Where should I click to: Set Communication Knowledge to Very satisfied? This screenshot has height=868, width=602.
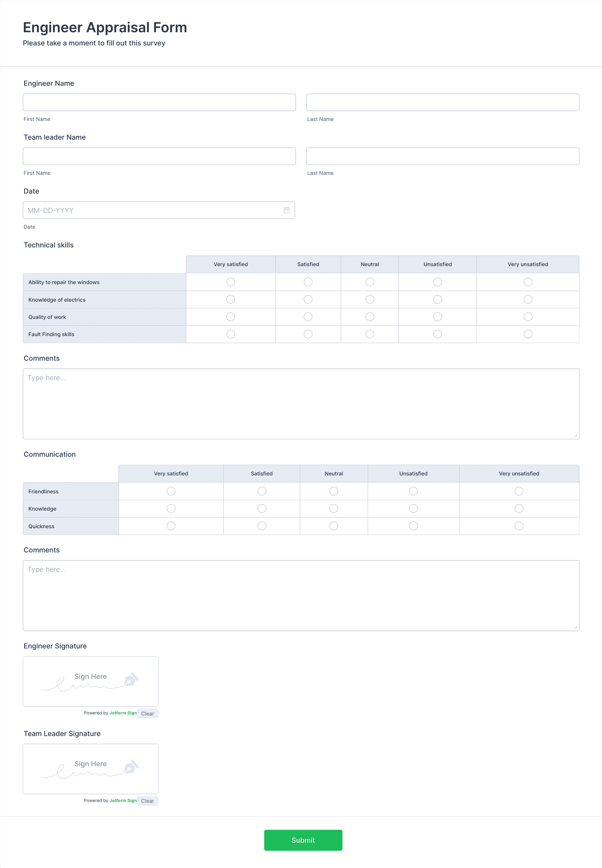pos(171,508)
